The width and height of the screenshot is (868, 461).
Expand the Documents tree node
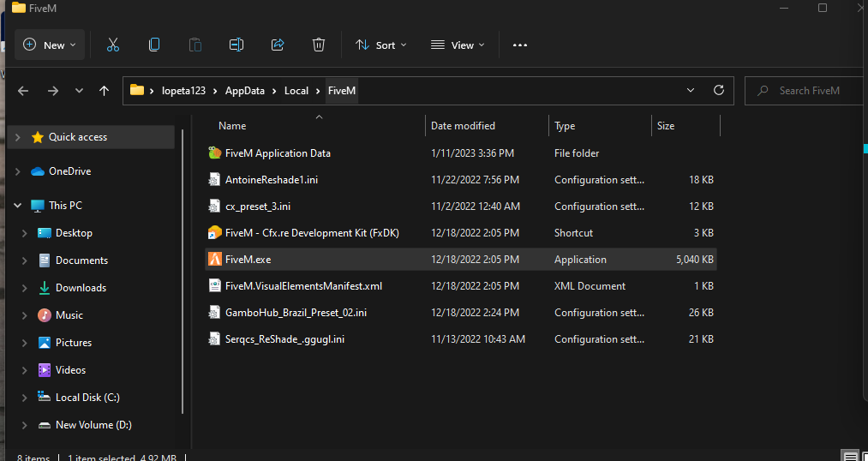click(24, 260)
